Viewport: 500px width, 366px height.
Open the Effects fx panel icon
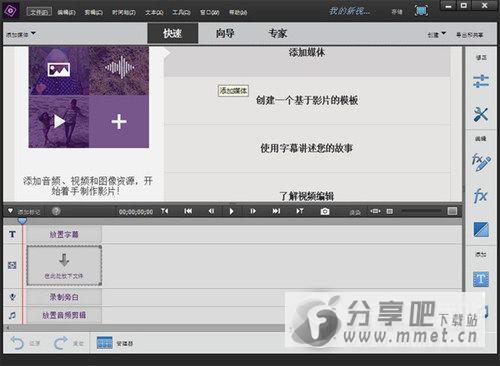[x=480, y=195]
